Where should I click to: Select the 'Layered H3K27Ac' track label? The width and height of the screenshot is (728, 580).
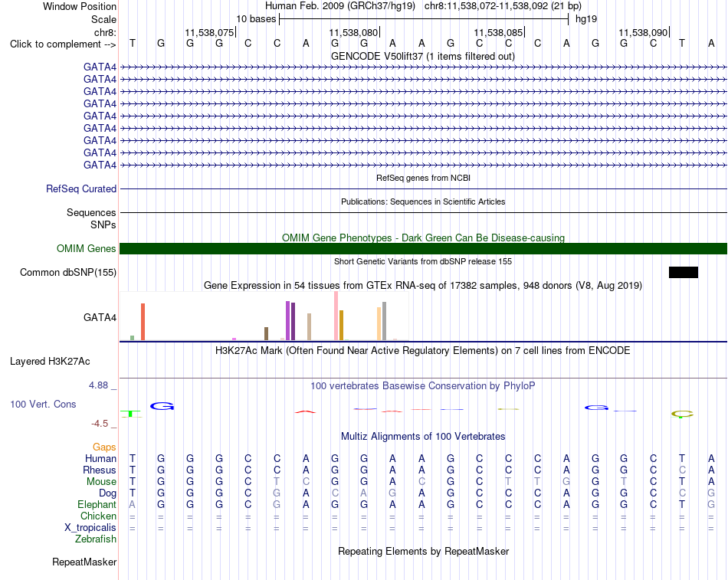tap(50, 362)
